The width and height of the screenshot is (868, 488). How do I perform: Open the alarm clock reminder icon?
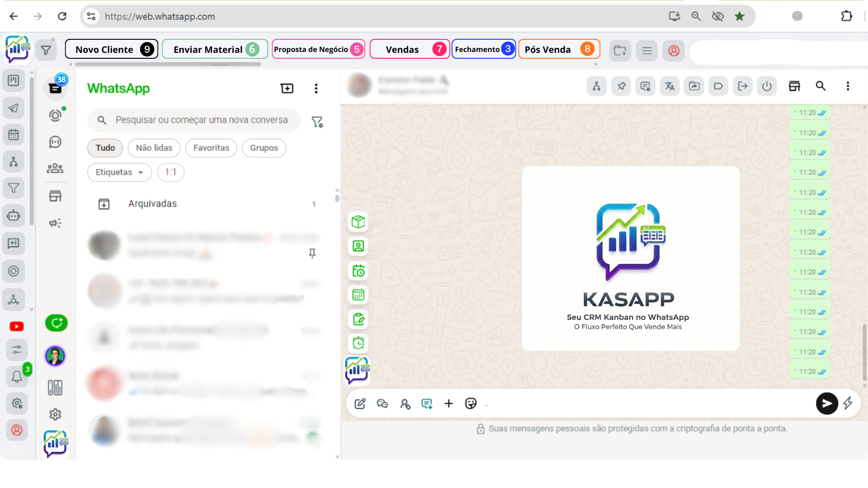358,343
